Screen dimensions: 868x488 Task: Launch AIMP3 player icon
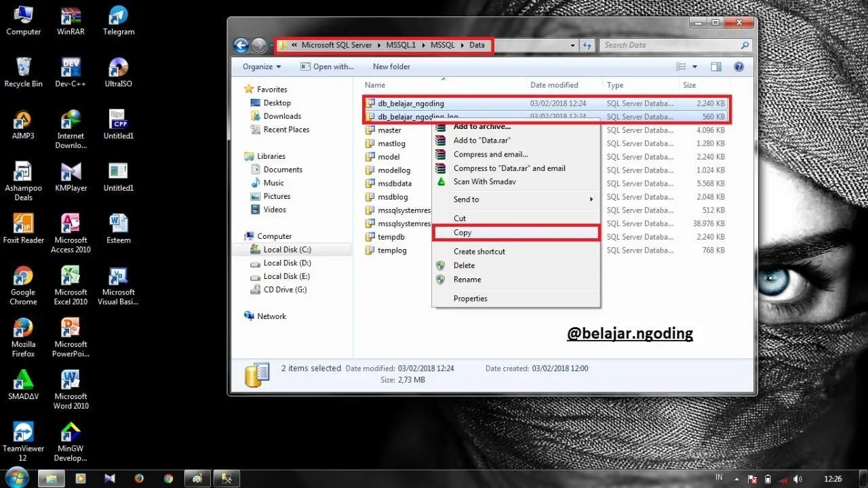pos(23,124)
